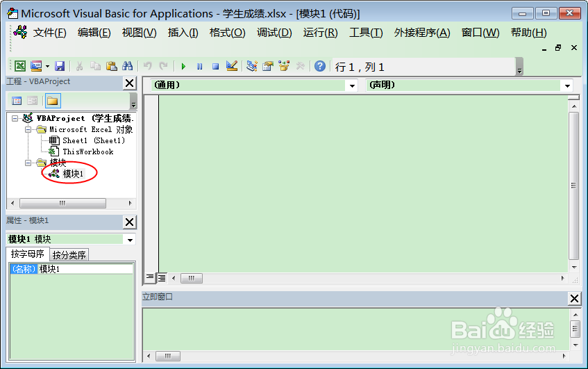
Task: Click the Paste clipboard icon
Action: coord(111,66)
